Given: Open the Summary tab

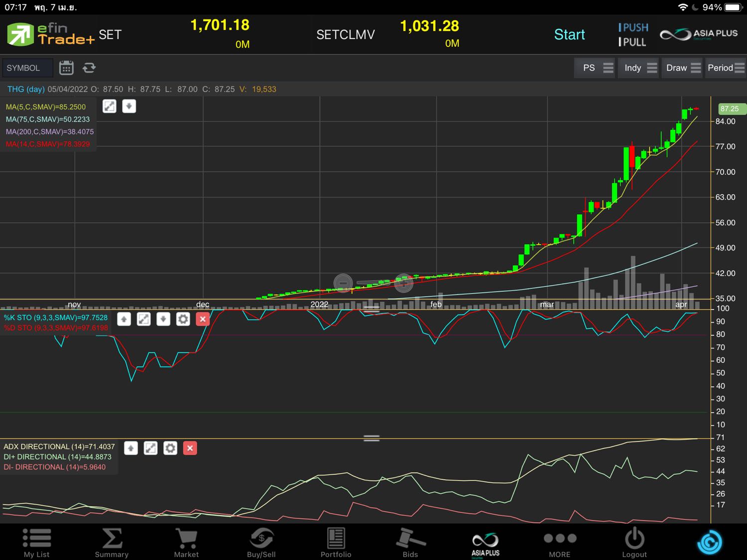Looking at the screenshot, I should point(112,543).
